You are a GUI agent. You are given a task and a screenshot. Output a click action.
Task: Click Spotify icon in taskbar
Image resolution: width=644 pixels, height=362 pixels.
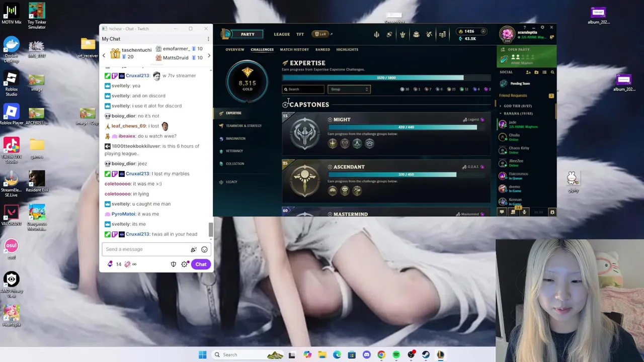coord(396,355)
